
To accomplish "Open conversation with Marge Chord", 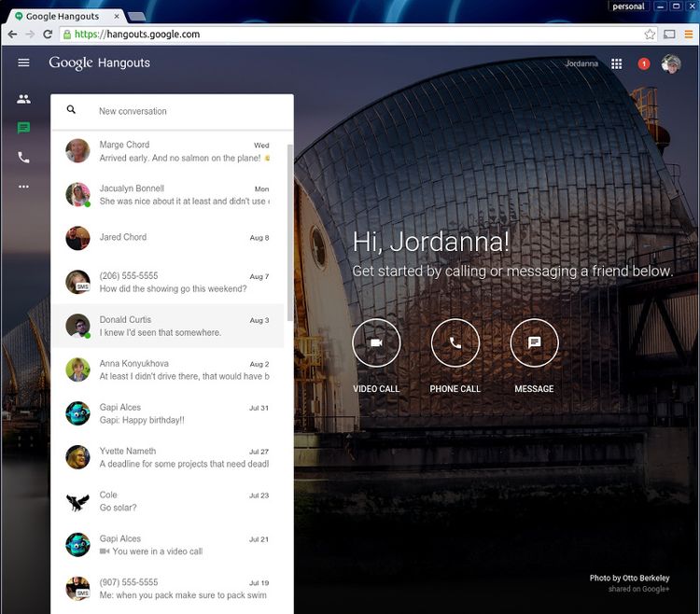I will click(168, 151).
